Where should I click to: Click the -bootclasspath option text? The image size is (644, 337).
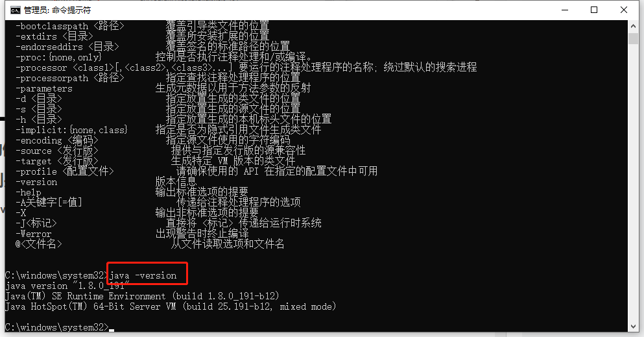[52, 27]
